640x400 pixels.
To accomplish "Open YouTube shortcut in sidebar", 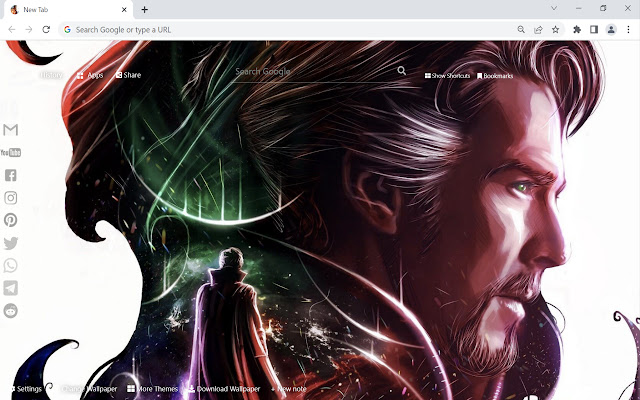I will coord(11,153).
